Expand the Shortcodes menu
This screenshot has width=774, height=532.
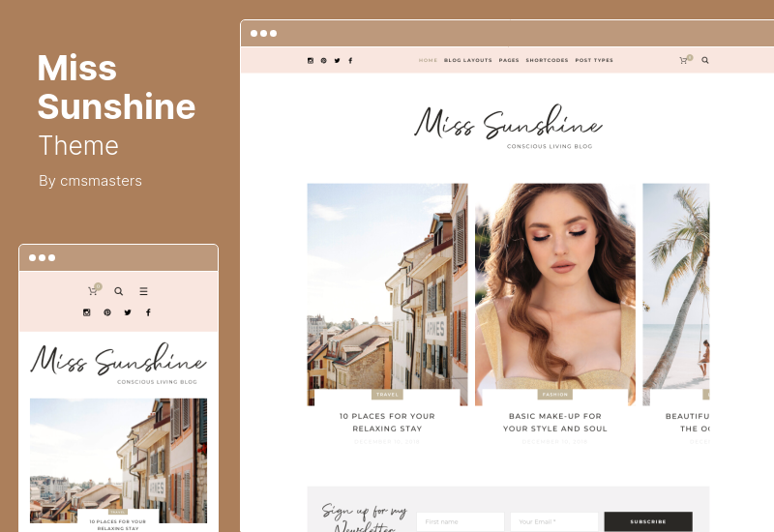tap(547, 60)
